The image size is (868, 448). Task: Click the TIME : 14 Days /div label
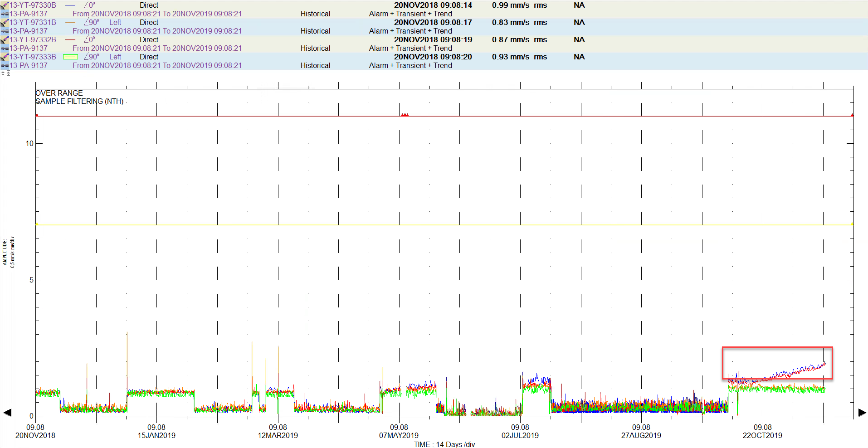tap(444, 444)
